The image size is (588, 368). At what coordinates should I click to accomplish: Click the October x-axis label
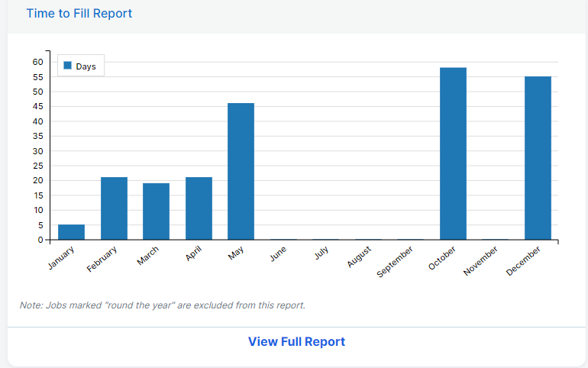tap(444, 257)
